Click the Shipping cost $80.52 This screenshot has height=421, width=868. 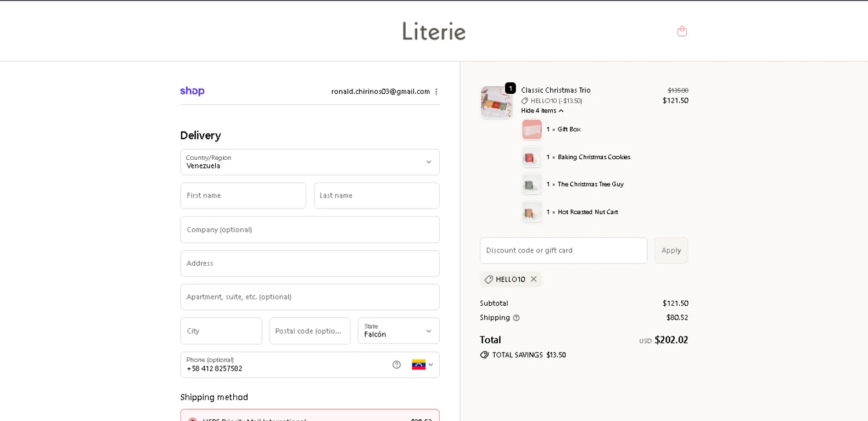coord(677,317)
